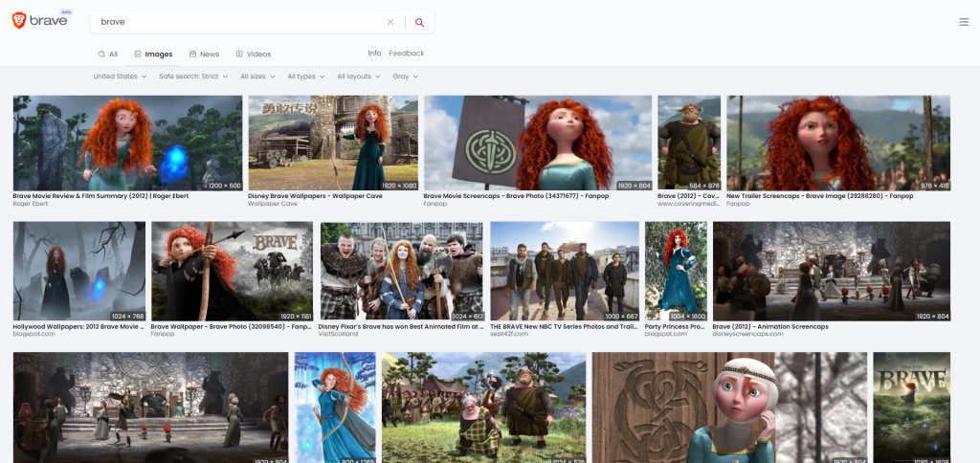
Task: Open the Roger Ebert Brave movie review thumbnail
Action: 127,143
